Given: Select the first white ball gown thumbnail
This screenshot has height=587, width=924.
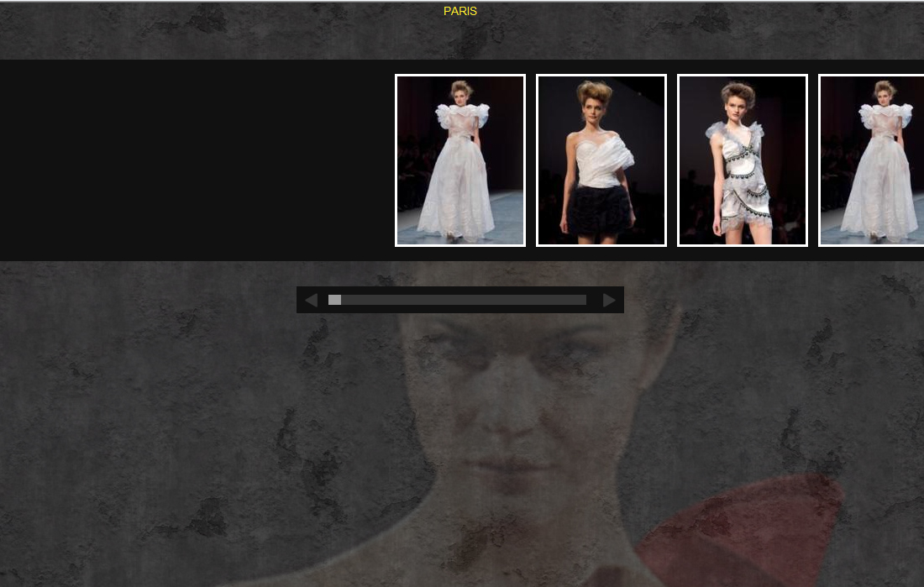Looking at the screenshot, I should [x=459, y=160].
